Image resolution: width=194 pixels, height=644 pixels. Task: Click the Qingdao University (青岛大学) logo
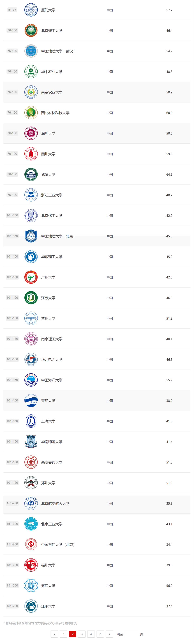31,400
